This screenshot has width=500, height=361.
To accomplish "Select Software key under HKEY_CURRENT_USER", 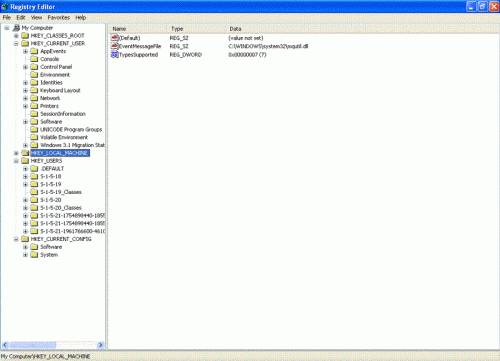I will click(51, 122).
